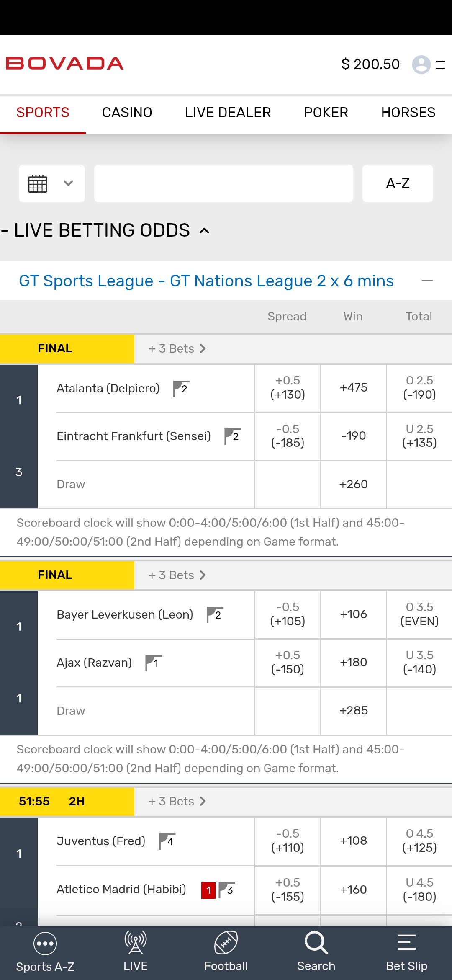Screen dimensions: 452x980
Task: Open the hamburger menu beside the account icon
Action: coord(440,64)
